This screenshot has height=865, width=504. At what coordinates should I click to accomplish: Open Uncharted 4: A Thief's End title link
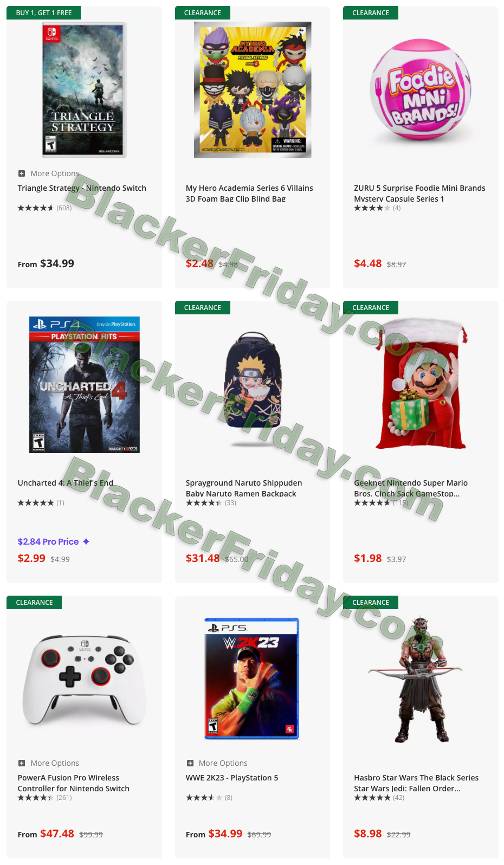[66, 483]
